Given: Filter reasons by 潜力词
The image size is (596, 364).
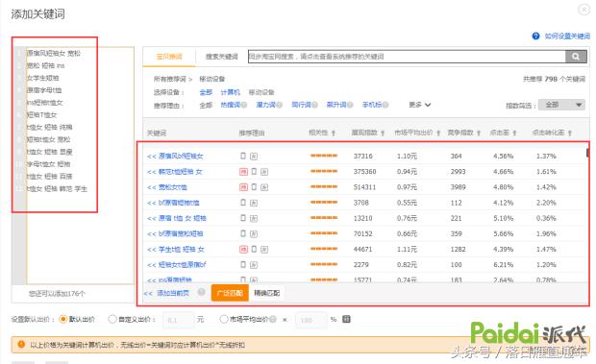Looking at the screenshot, I should coord(265,105).
